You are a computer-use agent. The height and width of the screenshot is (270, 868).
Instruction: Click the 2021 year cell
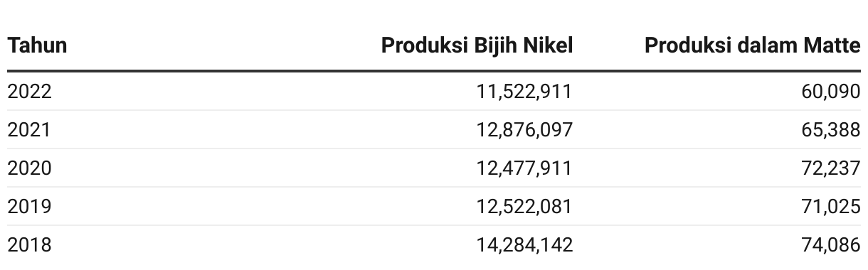(29, 130)
